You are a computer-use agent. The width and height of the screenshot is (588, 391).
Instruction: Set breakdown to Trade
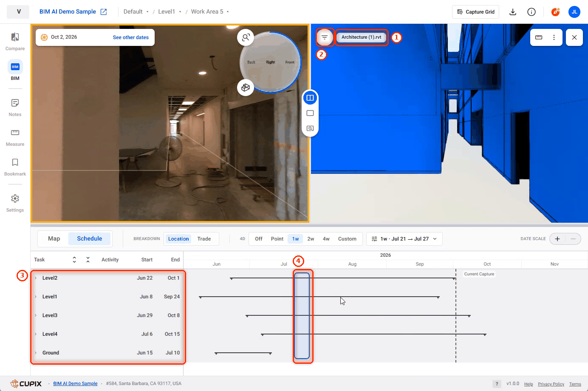coord(204,239)
